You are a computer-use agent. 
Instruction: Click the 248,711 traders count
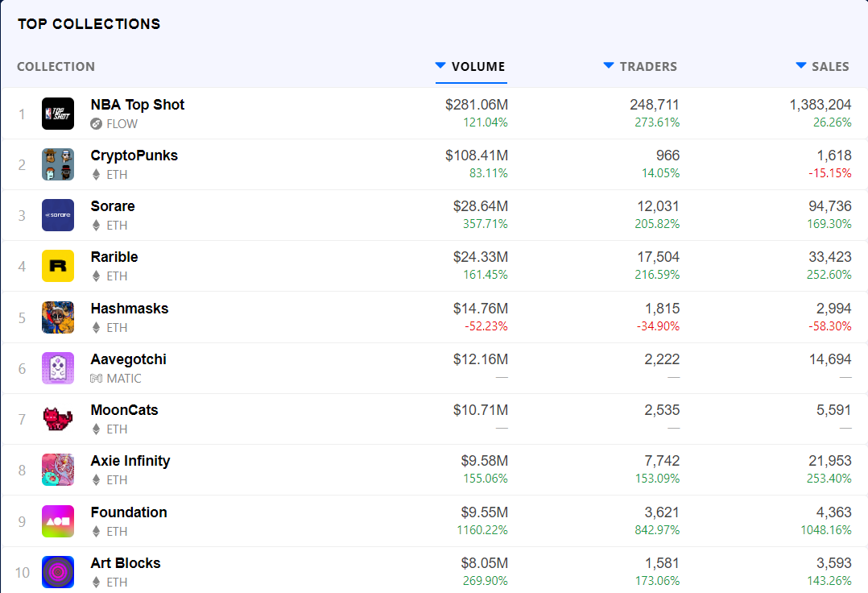point(655,105)
